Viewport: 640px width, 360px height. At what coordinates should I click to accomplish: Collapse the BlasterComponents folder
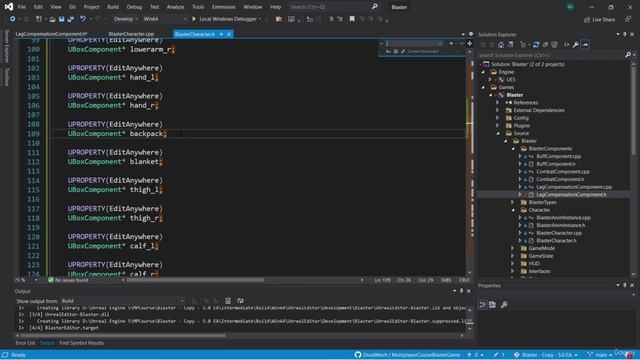(x=513, y=149)
